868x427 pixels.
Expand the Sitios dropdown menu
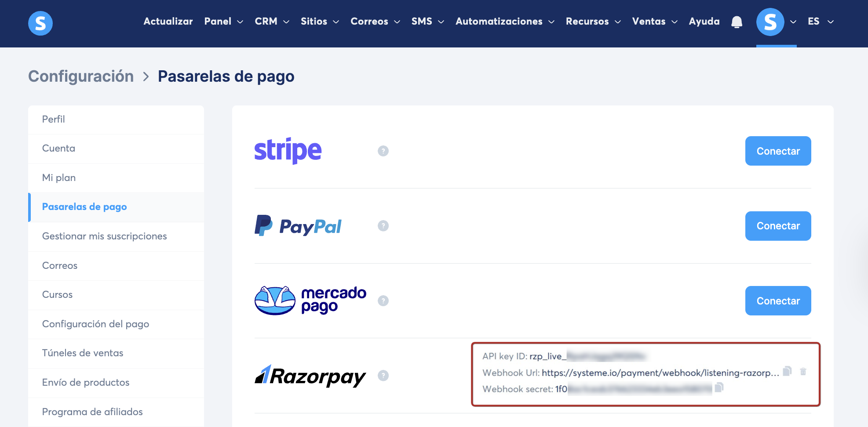click(320, 22)
